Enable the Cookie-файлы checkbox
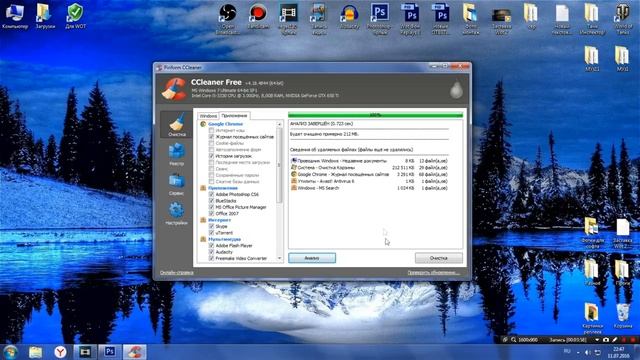 (211, 143)
